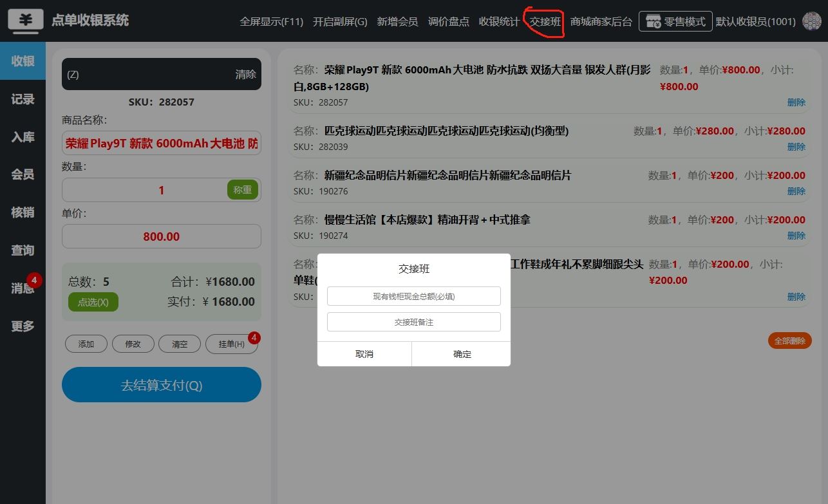
Task: Click 现有钱柜现金总额 input in dialog
Action: 414,296
